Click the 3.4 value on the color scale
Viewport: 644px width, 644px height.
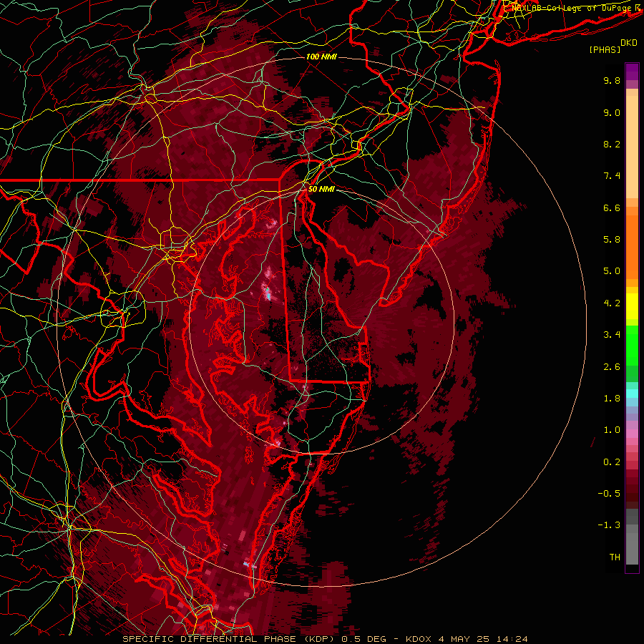(612, 335)
